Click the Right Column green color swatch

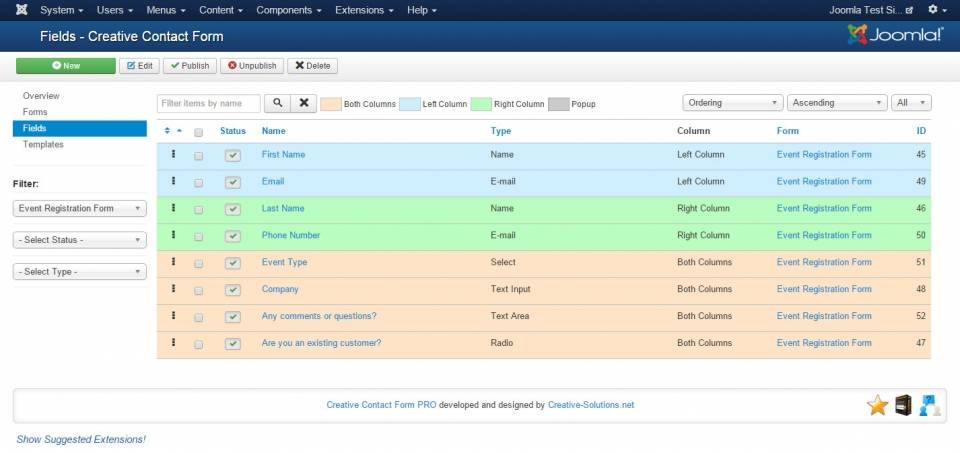(x=481, y=104)
